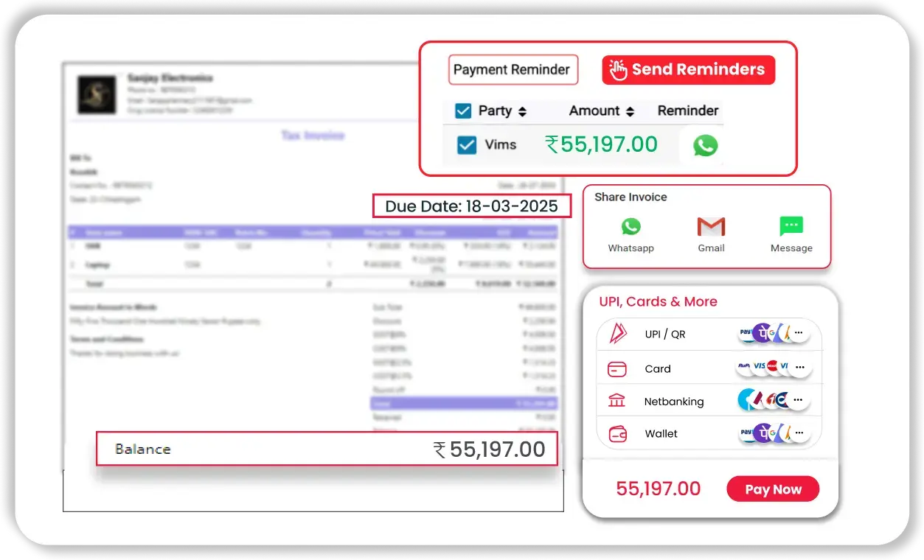
Task: Sort by Amount column arrows
Action: click(x=630, y=112)
